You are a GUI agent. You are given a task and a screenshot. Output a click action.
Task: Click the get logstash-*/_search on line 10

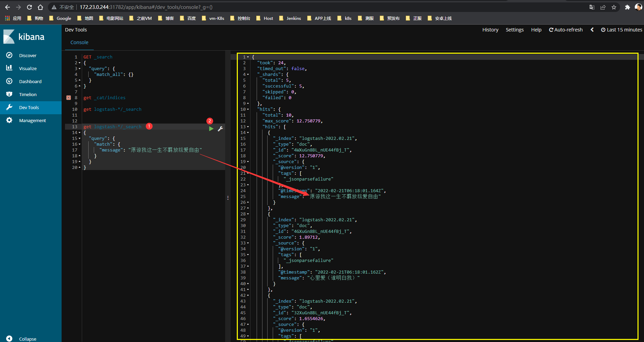[x=112, y=109]
